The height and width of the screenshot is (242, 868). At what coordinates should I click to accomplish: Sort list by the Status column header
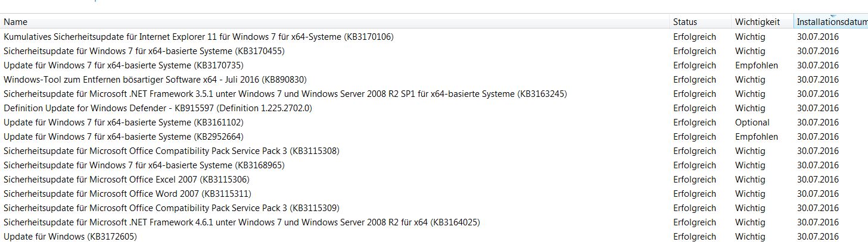pyautogui.click(x=685, y=22)
